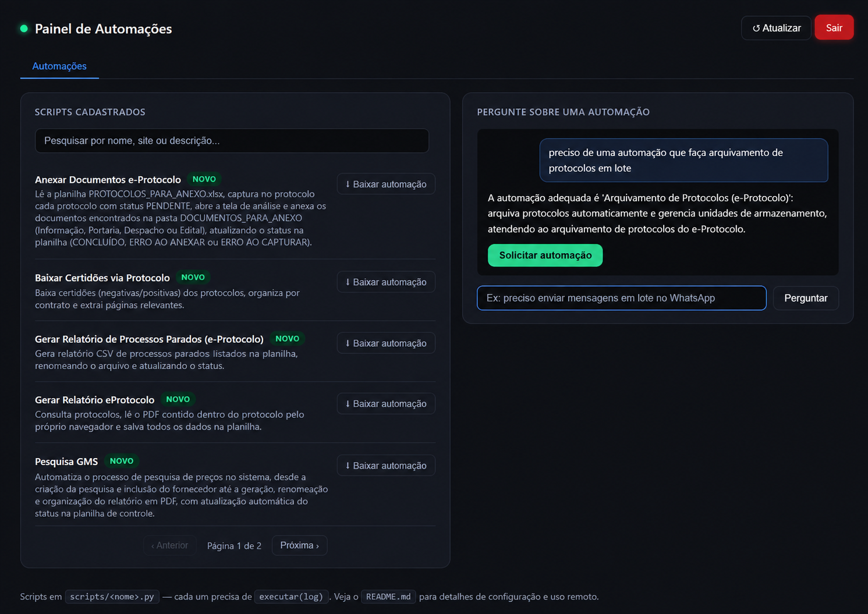Click the green Solicitar automação button
This screenshot has height=614, width=868.
[545, 255]
